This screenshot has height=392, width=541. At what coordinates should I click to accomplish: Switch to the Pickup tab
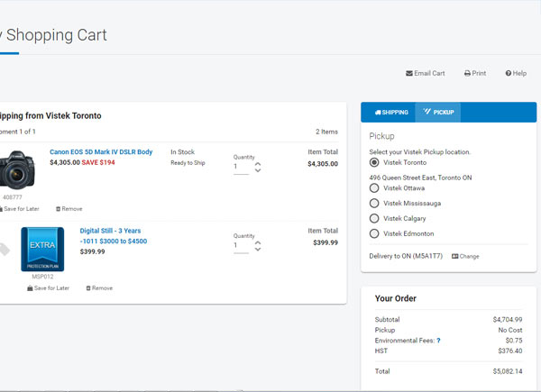[x=438, y=112]
